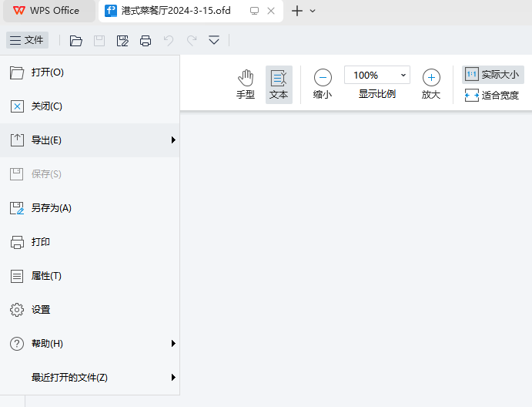
Task: Click the 关闭 X box icon in menu
Action: (17, 106)
